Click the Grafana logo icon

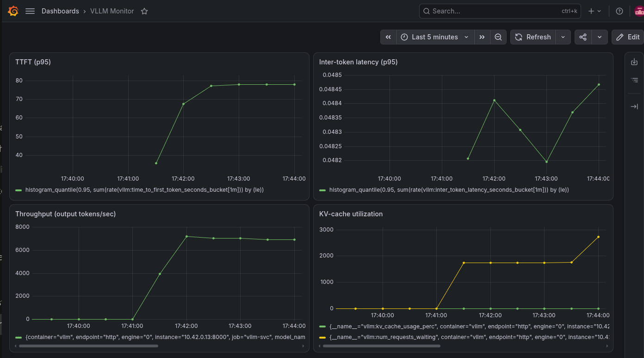click(x=13, y=11)
